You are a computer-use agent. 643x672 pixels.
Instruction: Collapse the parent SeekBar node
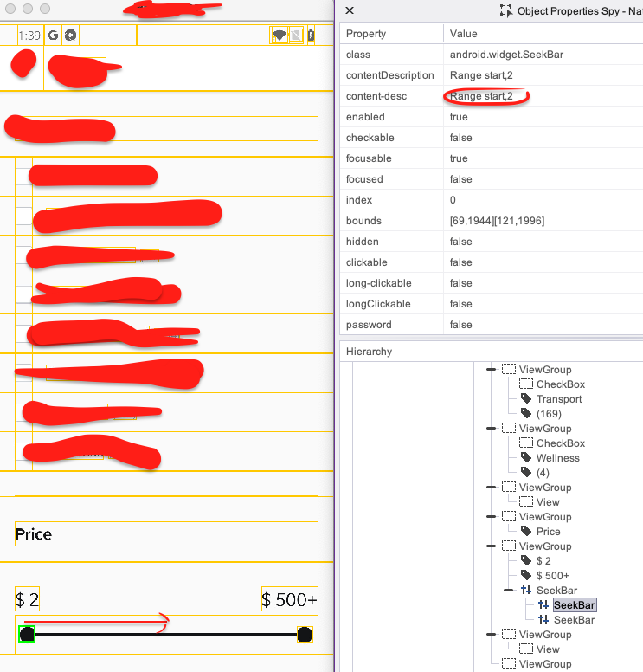508,590
